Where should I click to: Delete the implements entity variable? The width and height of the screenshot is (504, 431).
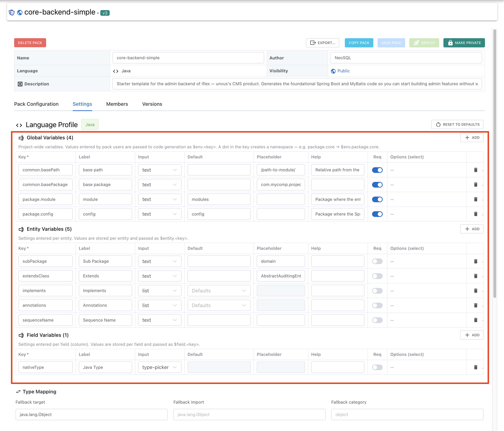pyautogui.click(x=476, y=291)
